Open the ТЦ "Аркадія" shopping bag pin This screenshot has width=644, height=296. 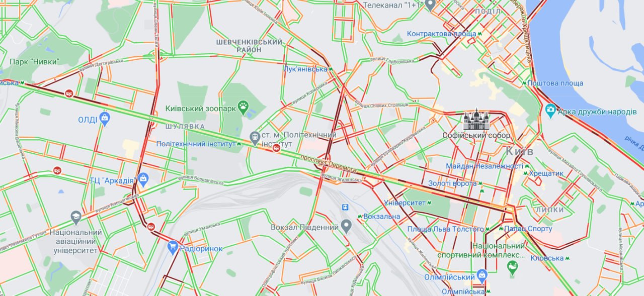143,179
